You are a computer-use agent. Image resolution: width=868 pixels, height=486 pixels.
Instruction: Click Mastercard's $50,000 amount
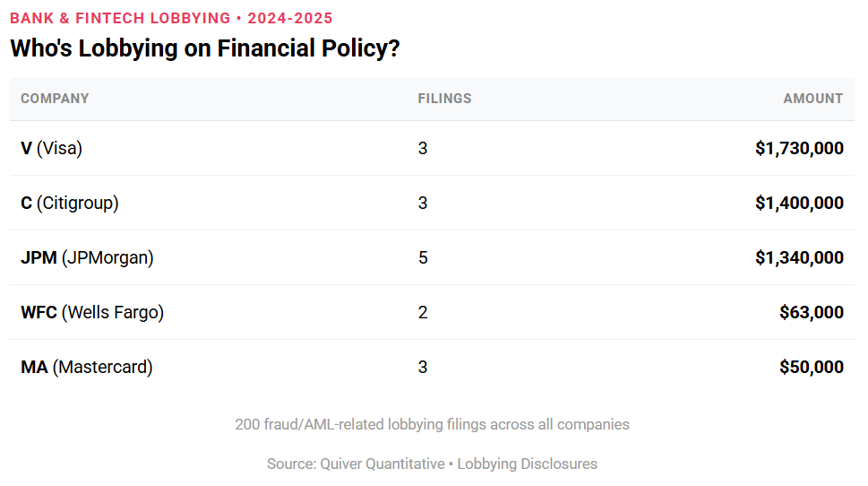812,367
